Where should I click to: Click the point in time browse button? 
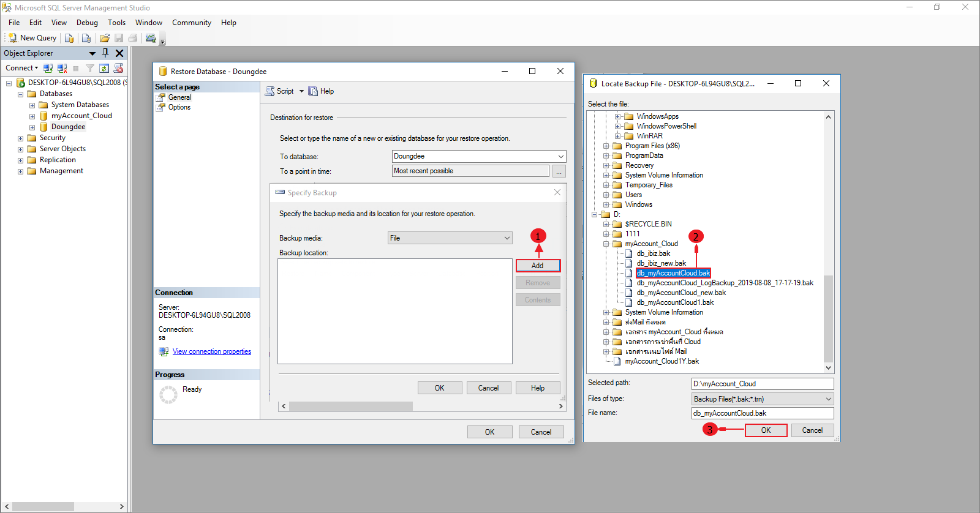[x=559, y=171]
